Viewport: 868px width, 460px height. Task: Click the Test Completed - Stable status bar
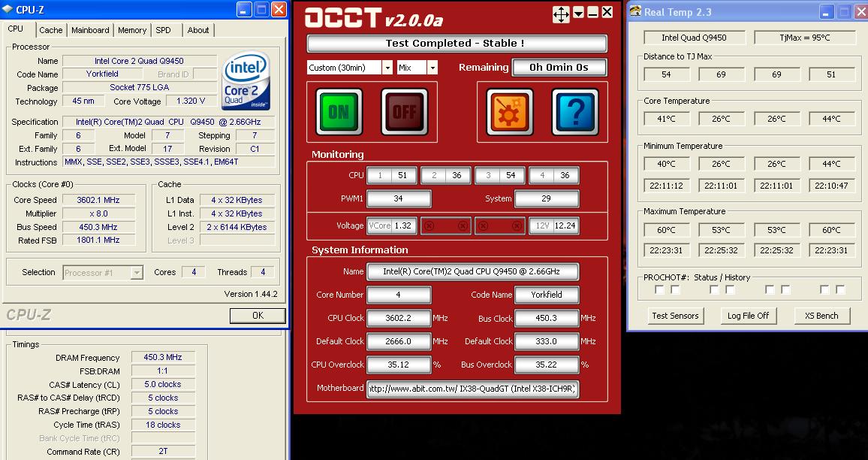(x=457, y=44)
